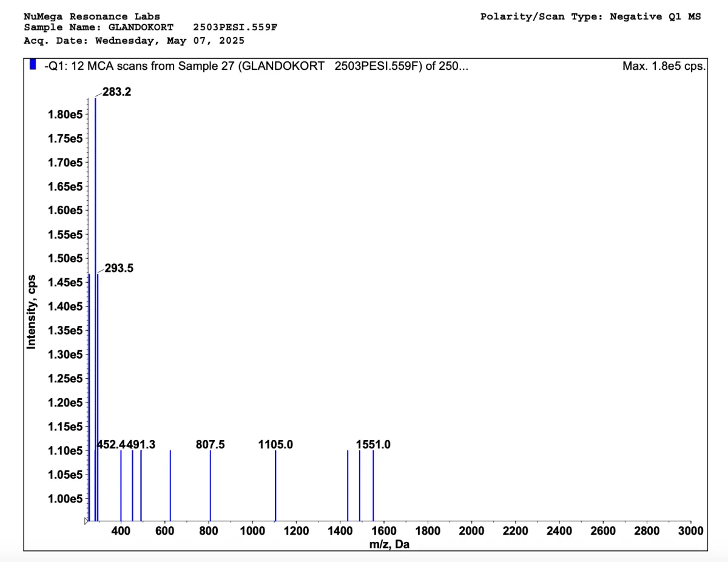Image resolution: width=728 pixels, height=562 pixels.
Task: Click the 1400 tick on the m/z axis
Action: (x=340, y=531)
